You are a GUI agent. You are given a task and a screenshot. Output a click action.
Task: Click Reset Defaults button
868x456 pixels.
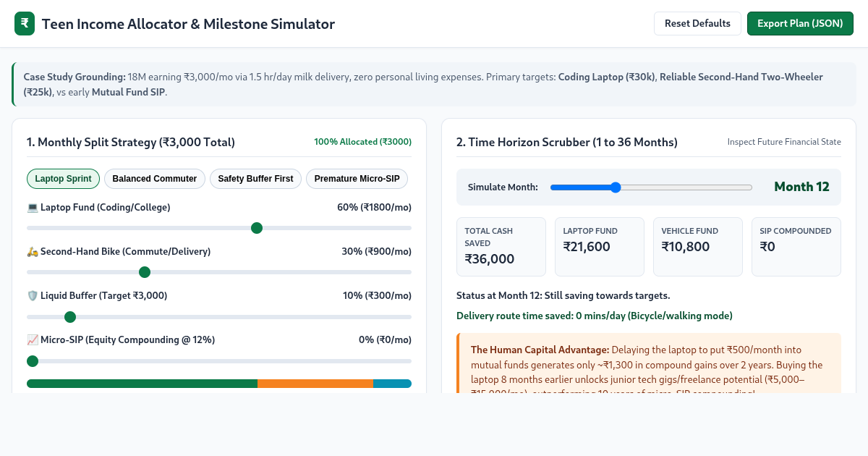pyautogui.click(x=697, y=23)
